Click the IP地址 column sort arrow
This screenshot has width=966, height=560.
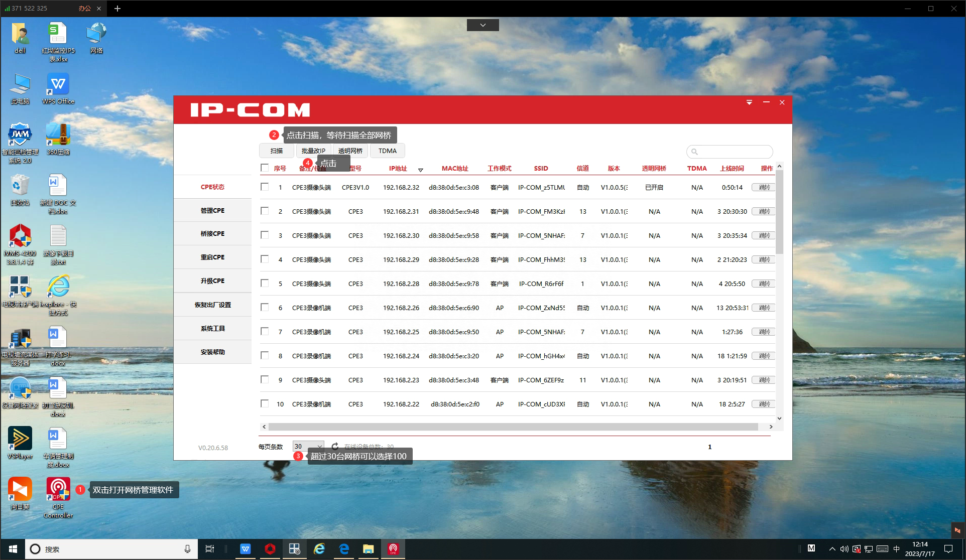(421, 170)
